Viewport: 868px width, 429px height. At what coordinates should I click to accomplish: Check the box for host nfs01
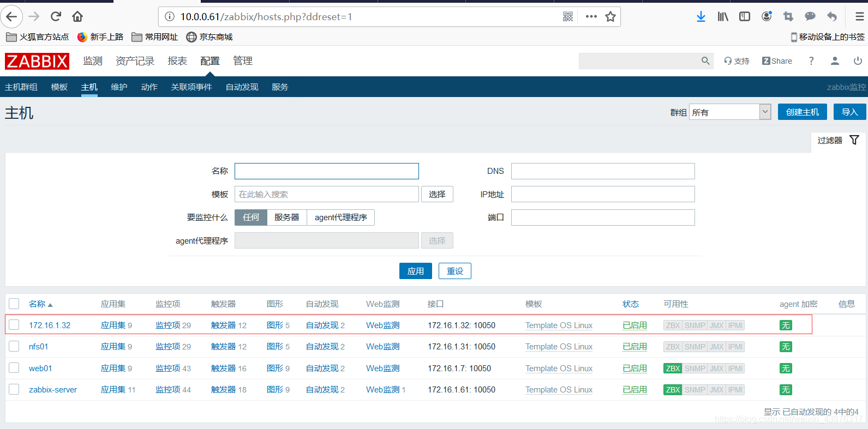(14, 346)
